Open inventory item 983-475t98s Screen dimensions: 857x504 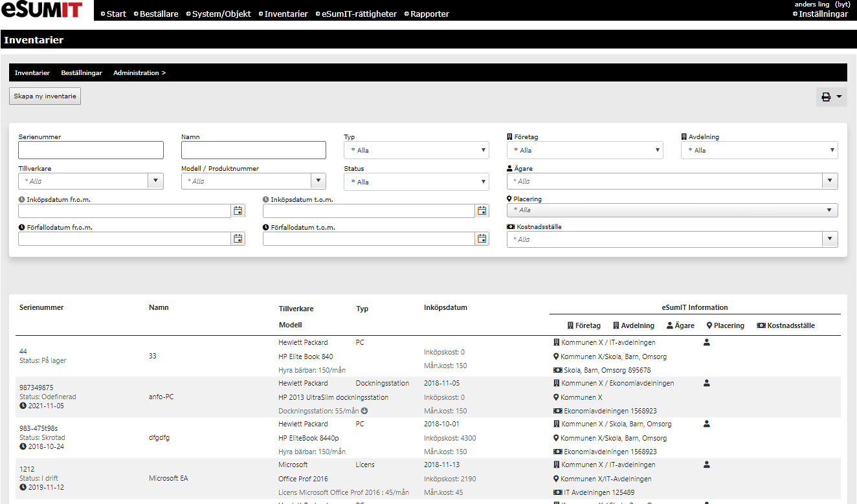39,428
